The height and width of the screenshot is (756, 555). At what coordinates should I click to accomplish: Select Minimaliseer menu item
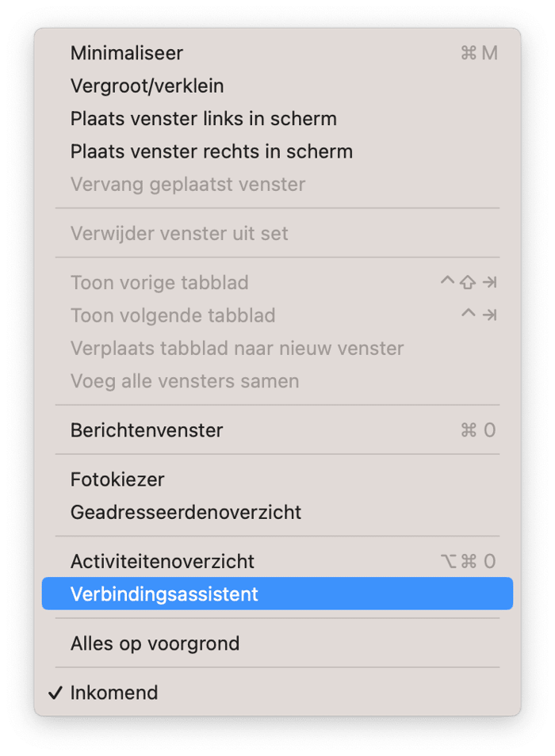[x=277, y=53]
